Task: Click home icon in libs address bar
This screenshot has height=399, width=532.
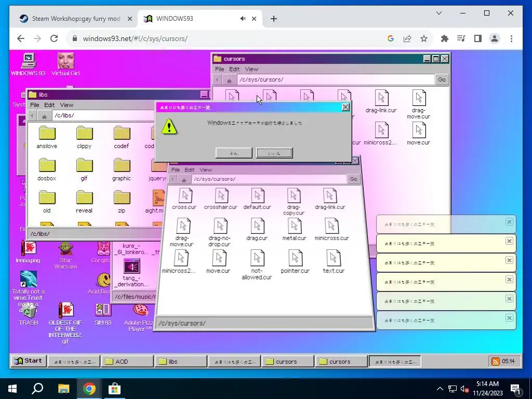Action: [x=44, y=116]
